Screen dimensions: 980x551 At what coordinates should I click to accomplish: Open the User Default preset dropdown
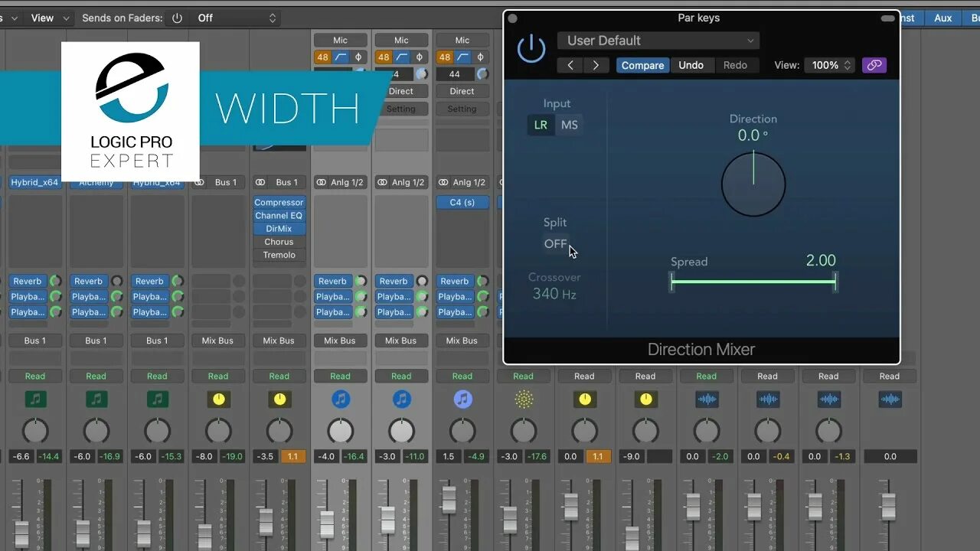(x=658, y=41)
